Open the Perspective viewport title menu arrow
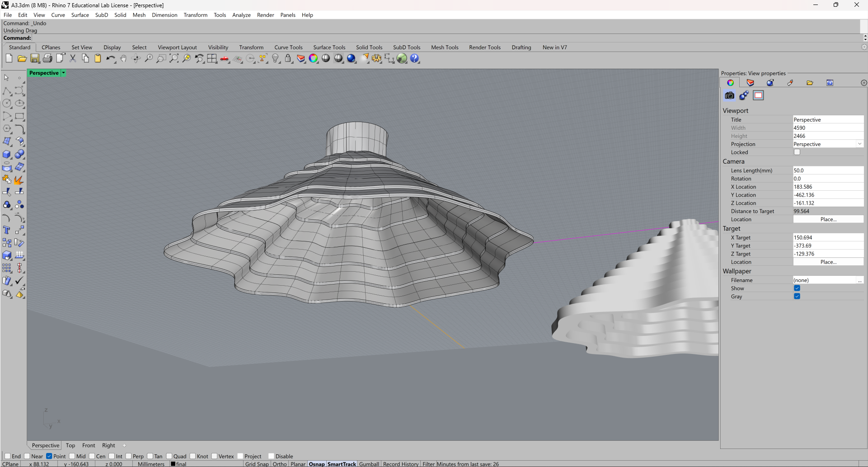Screen dimensions: 868x467 (63, 73)
